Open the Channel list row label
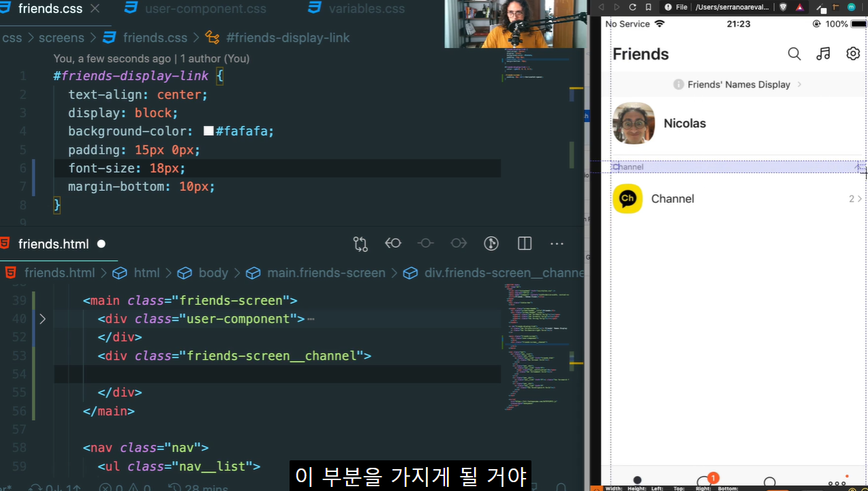The image size is (868, 491). tap(672, 198)
